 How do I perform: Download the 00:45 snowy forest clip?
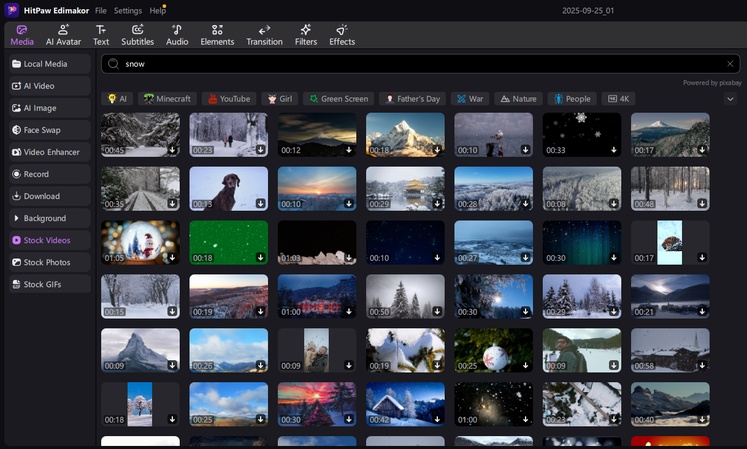click(x=172, y=150)
